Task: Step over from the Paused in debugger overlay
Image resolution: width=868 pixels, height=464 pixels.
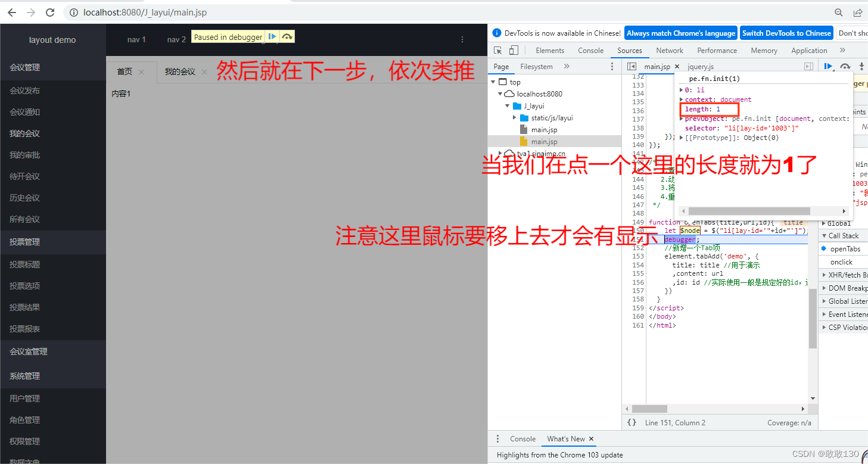Action: click(287, 37)
